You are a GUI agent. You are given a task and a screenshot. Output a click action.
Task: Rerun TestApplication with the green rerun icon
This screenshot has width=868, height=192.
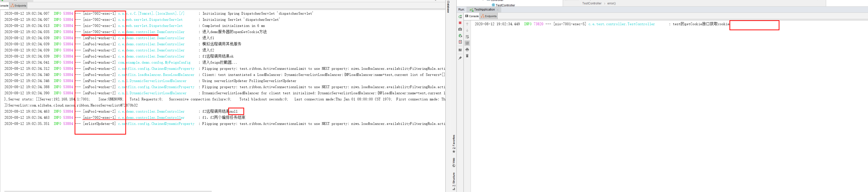pyautogui.click(x=460, y=16)
